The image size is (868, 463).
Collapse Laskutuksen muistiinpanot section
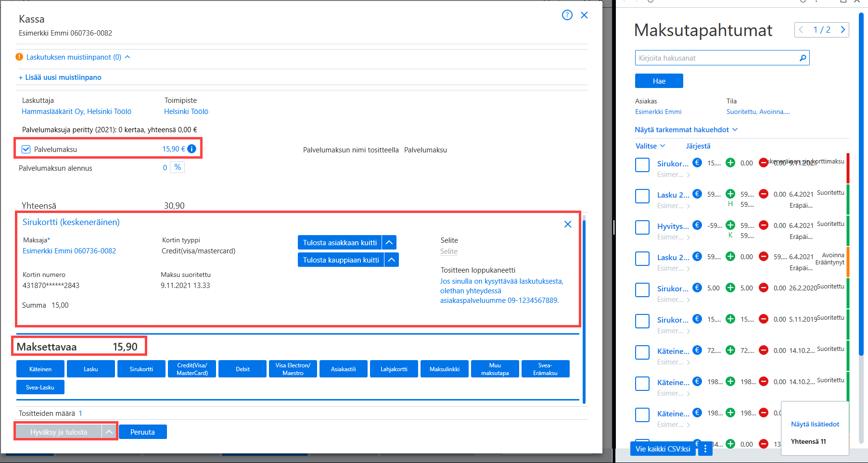click(128, 57)
